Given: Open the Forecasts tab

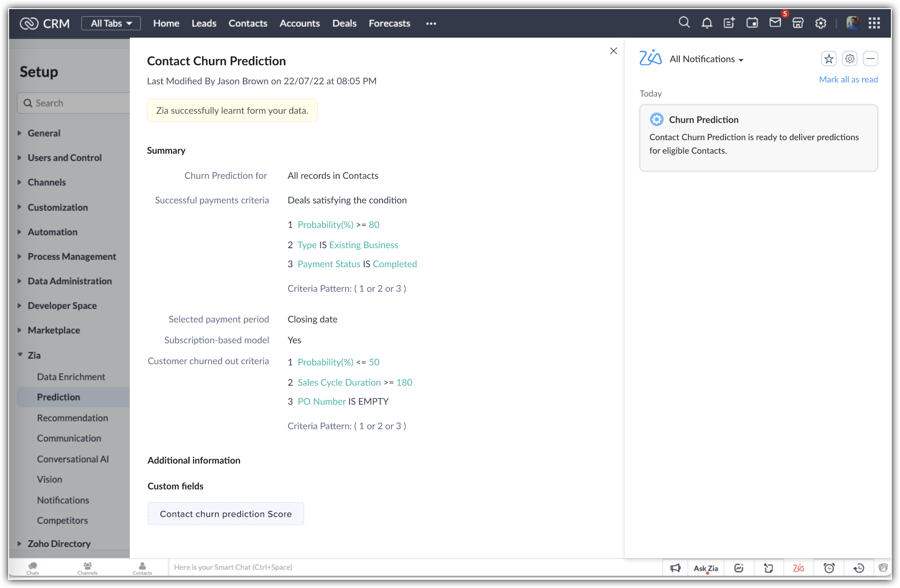Looking at the screenshot, I should (x=389, y=23).
